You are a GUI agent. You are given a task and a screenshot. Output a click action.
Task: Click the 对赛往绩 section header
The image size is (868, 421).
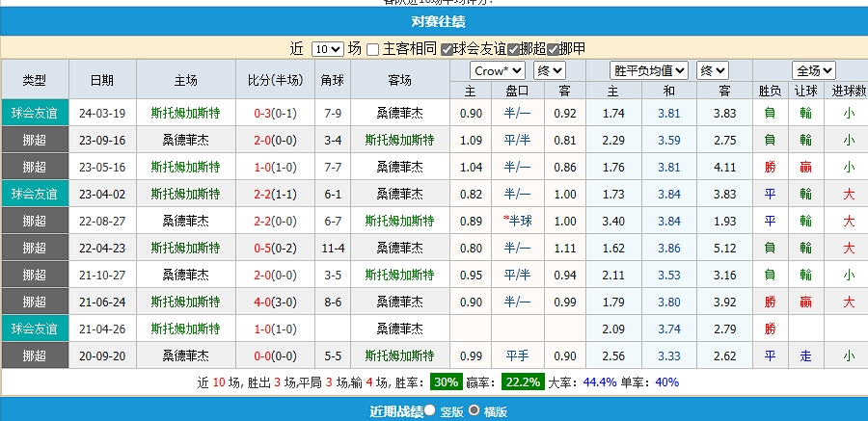(434, 21)
